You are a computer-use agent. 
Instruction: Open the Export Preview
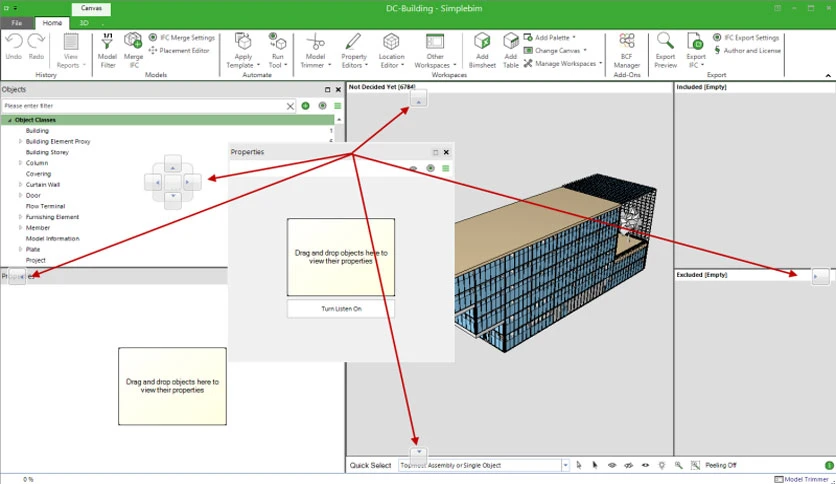tap(665, 51)
